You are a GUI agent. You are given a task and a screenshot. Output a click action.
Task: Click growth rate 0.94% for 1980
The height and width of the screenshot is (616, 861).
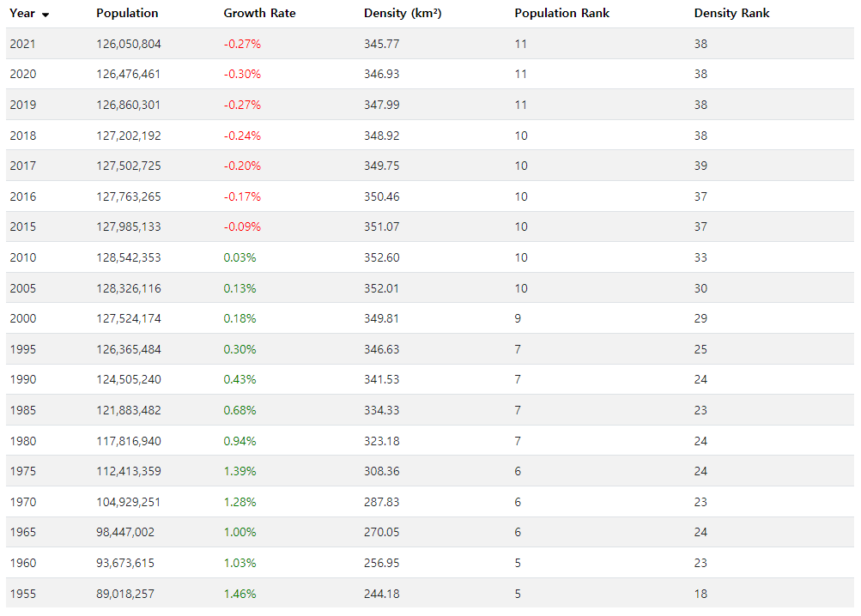point(240,441)
